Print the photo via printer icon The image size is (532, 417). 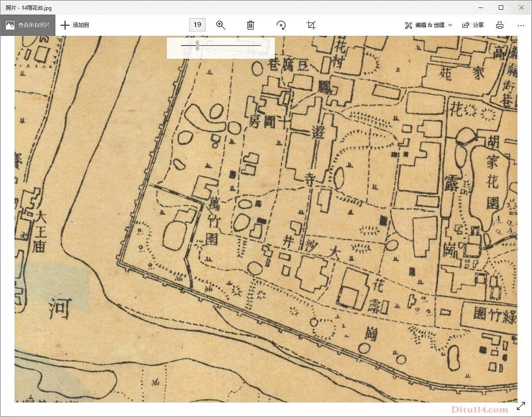500,25
